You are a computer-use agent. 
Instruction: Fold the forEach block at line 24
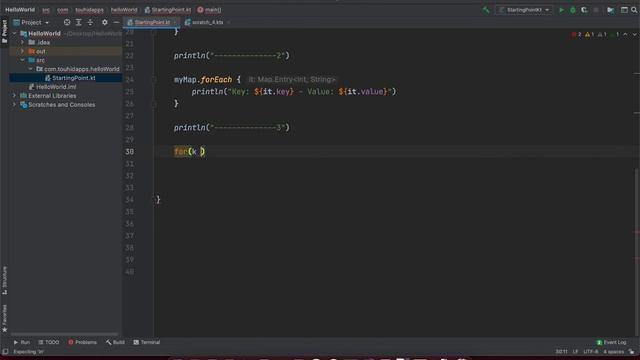click(x=154, y=80)
